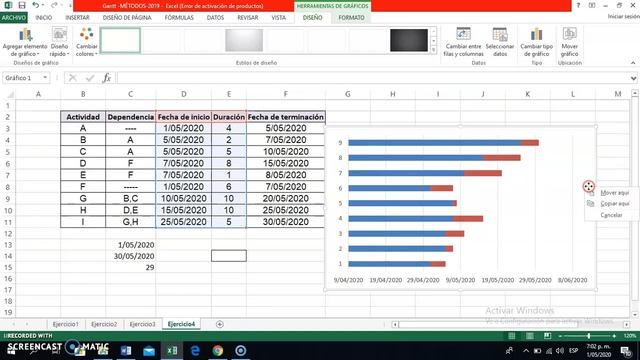Switch to the DATOS tab
The height and width of the screenshot is (360, 640).
pos(215,18)
